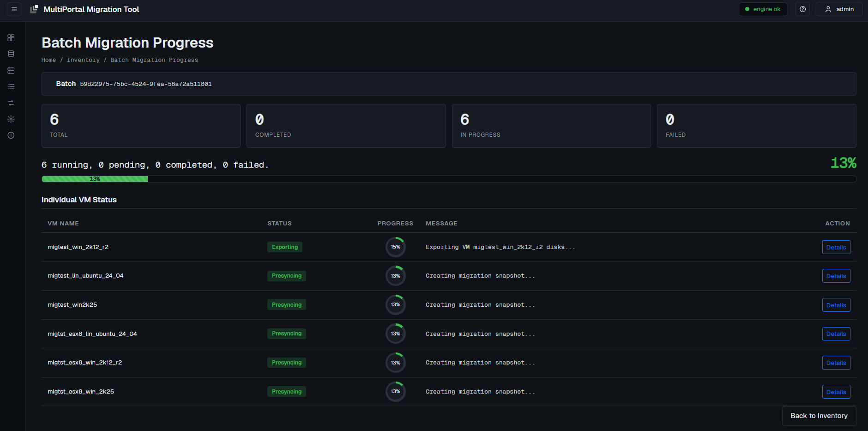Click the engine ok status indicator
This screenshot has height=431, width=868.
click(763, 9)
